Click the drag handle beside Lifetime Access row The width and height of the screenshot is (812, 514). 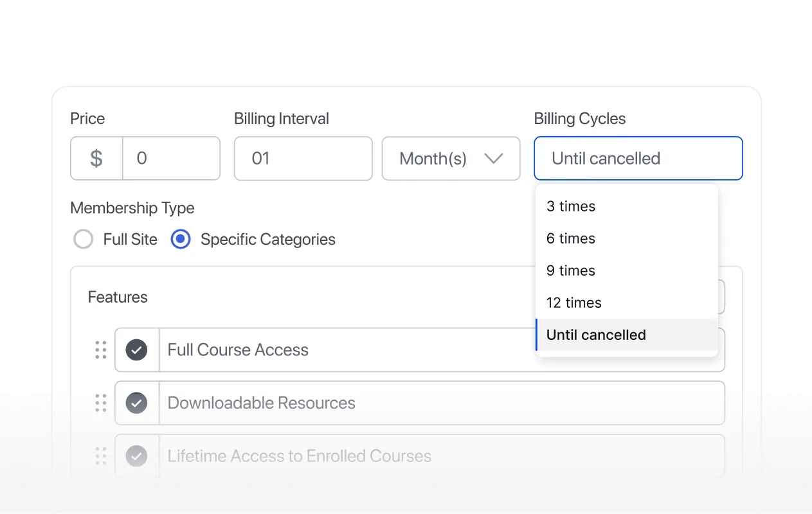click(x=101, y=456)
